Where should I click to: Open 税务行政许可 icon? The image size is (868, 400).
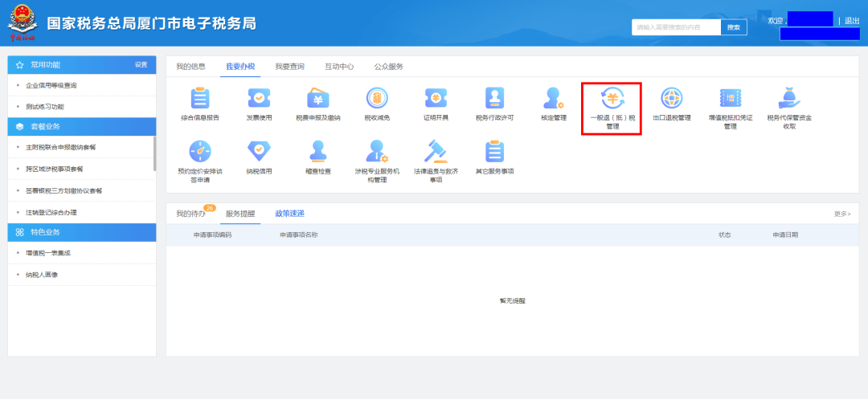(x=495, y=99)
